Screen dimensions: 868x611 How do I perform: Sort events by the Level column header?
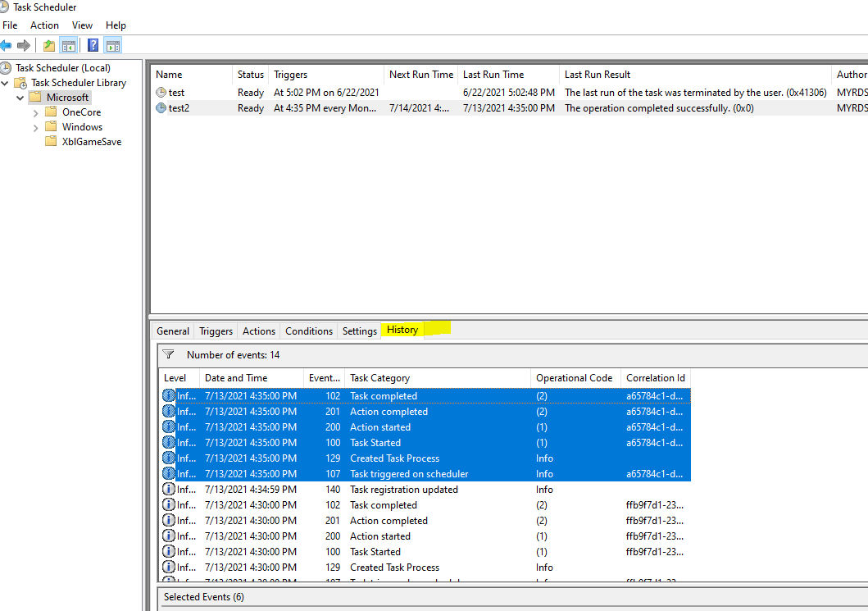[x=180, y=378]
